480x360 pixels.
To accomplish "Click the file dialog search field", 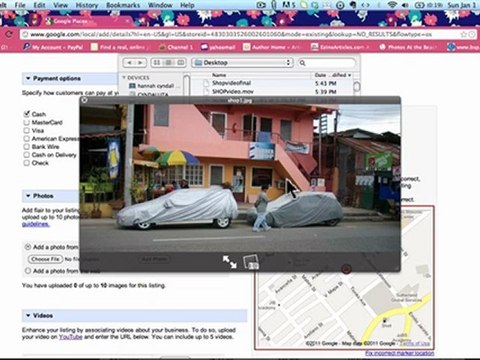I will pos(327,63).
